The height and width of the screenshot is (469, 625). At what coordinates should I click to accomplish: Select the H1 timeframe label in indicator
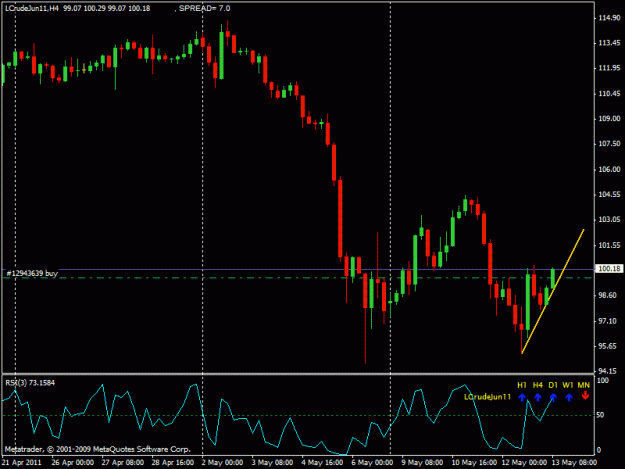(x=522, y=385)
